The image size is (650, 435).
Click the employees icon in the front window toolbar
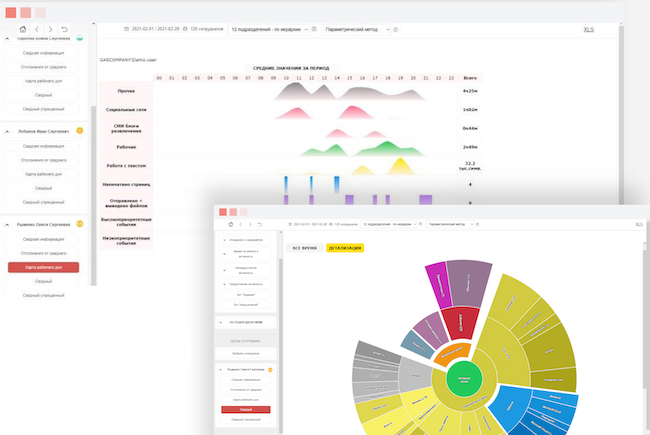[x=331, y=224]
